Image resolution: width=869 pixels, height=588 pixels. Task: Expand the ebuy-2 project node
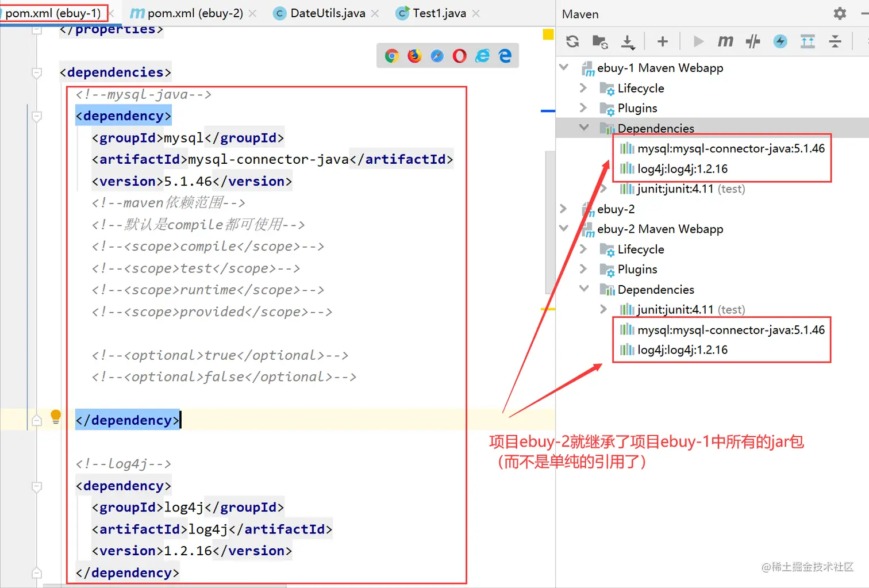coord(564,208)
